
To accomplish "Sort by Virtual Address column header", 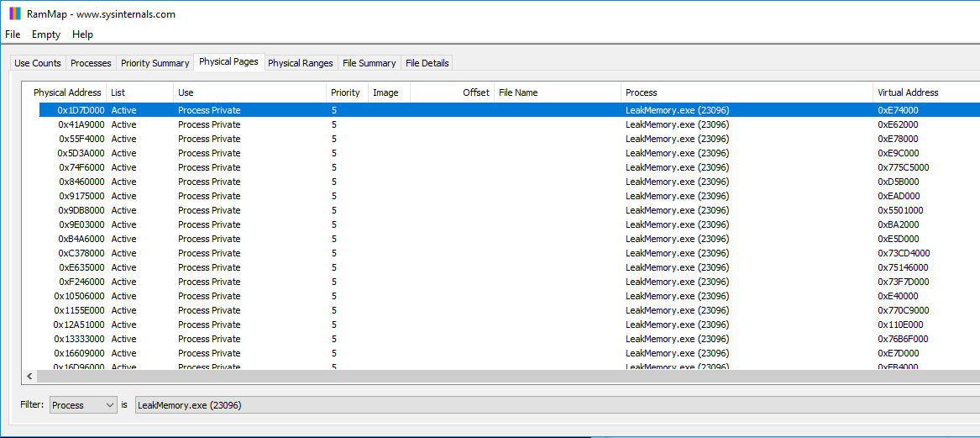I will (x=908, y=92).
